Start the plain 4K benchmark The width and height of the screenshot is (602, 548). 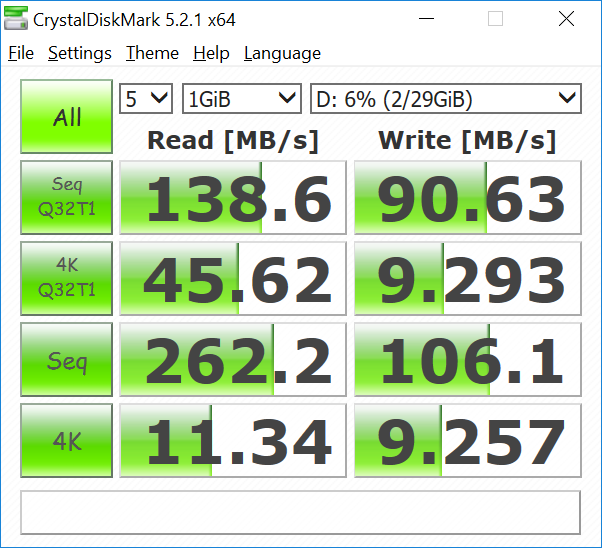tap(66, 440)
